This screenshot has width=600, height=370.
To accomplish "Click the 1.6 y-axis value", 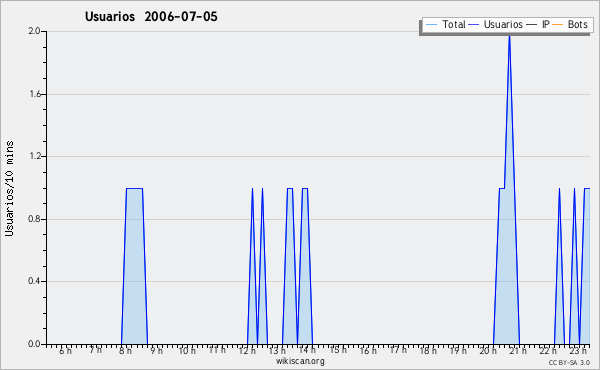I will point(34,94).
